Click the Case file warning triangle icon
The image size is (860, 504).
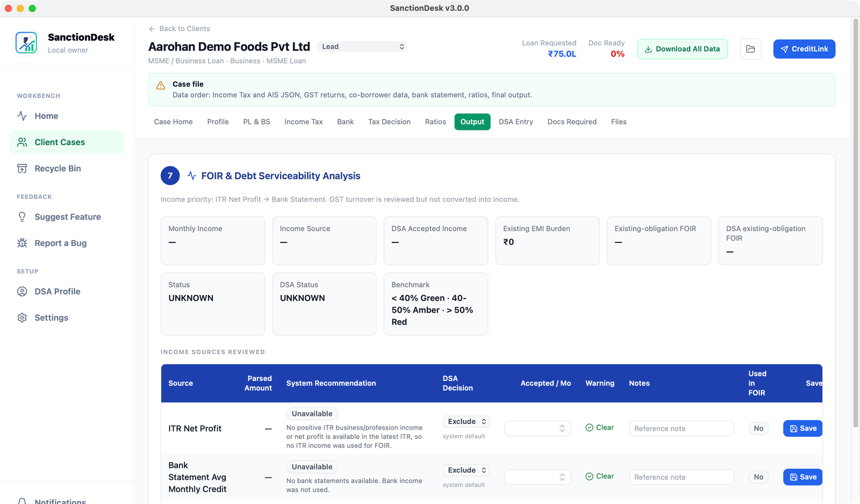pyautogui.click(x=160, y=85)
